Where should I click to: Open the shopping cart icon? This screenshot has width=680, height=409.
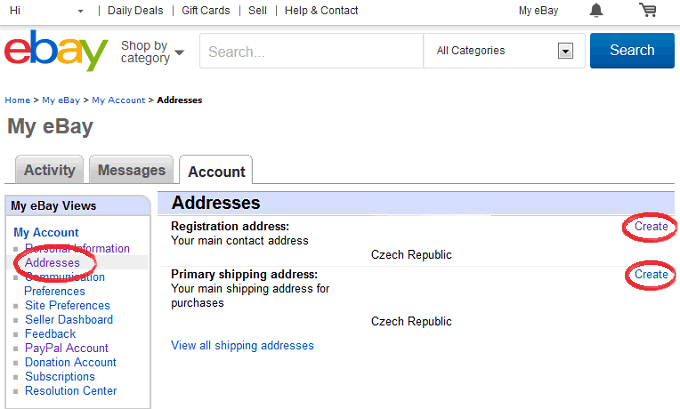(647, 10)
